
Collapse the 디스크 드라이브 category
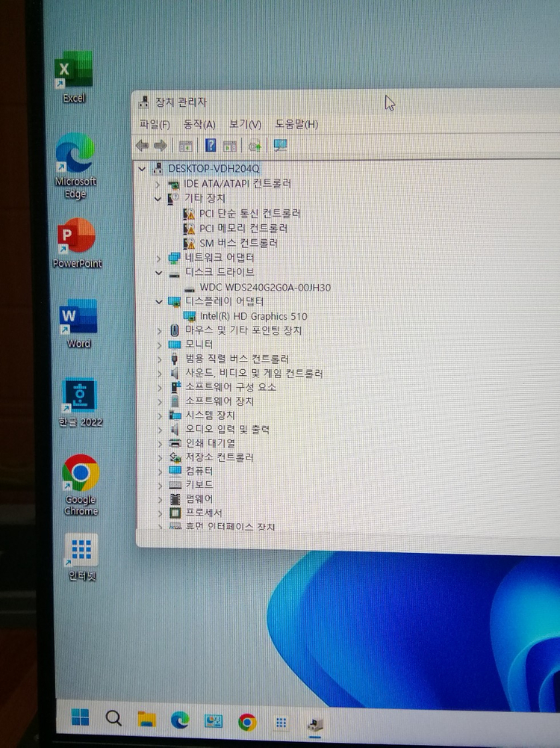159,273
